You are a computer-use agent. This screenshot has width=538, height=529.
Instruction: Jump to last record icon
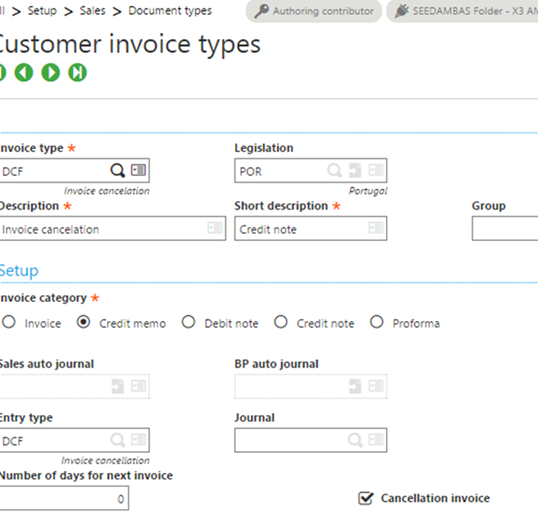78,72
